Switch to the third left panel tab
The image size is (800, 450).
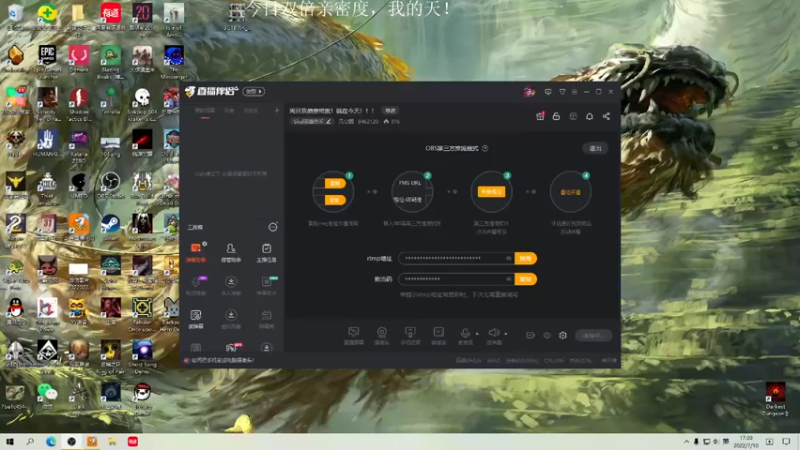point(251,111)
